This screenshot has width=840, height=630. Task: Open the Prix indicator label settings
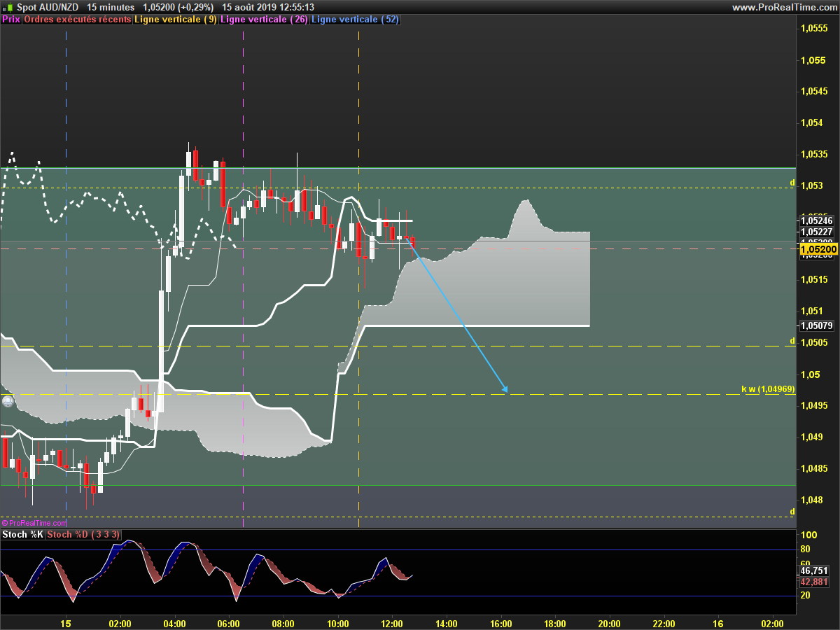pos(10,20)
